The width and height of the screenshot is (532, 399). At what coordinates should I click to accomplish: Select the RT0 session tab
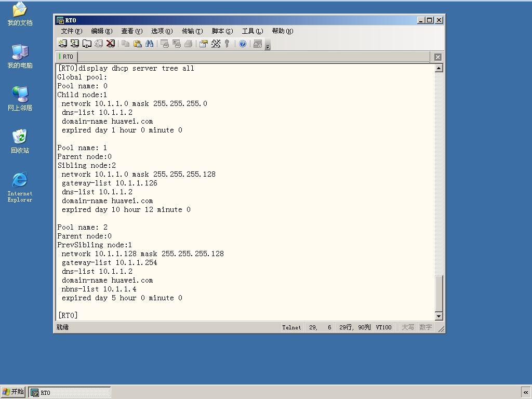pyautogui.click(x=66, y=57)
